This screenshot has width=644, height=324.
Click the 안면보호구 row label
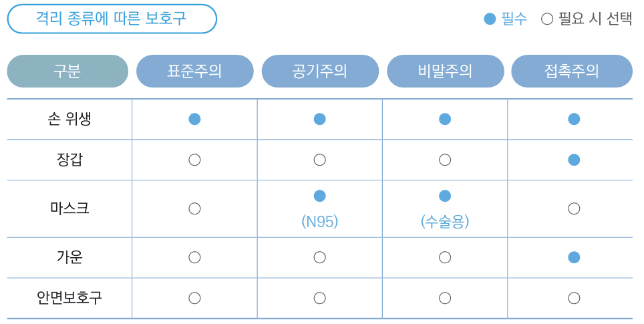point(69,298)
